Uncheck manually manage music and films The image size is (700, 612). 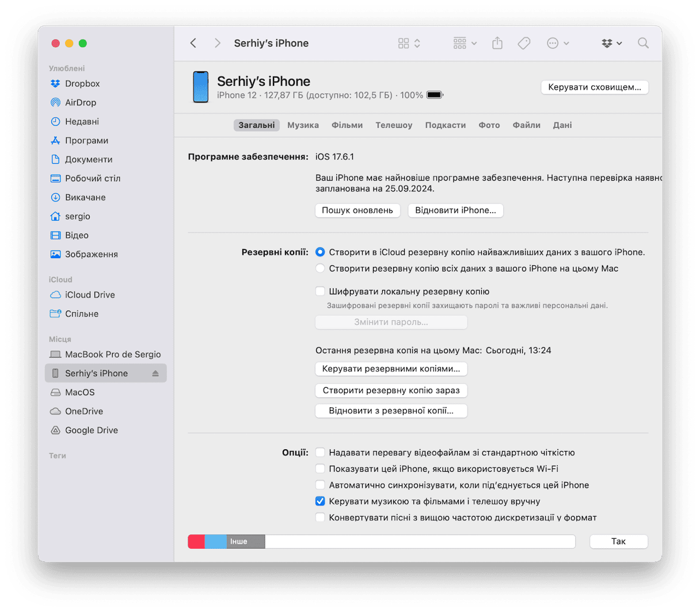click(320, 501)
